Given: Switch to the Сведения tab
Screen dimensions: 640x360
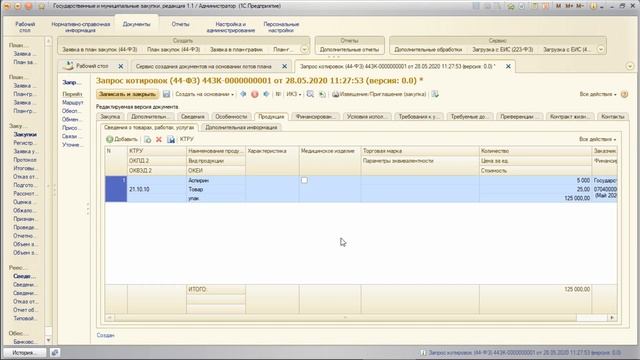Looking at the screenshot, I should click(x=193, y=117).
